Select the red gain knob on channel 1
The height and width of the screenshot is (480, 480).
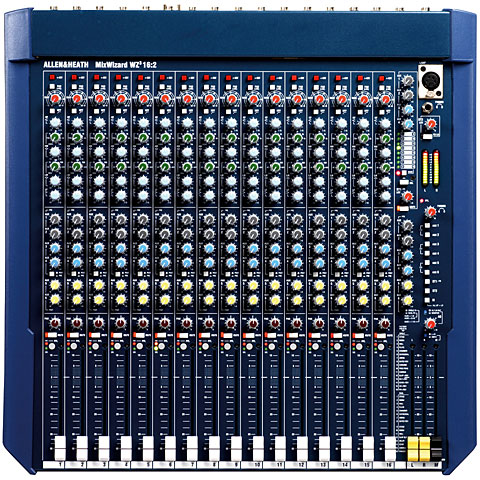[x=55, y=99]
